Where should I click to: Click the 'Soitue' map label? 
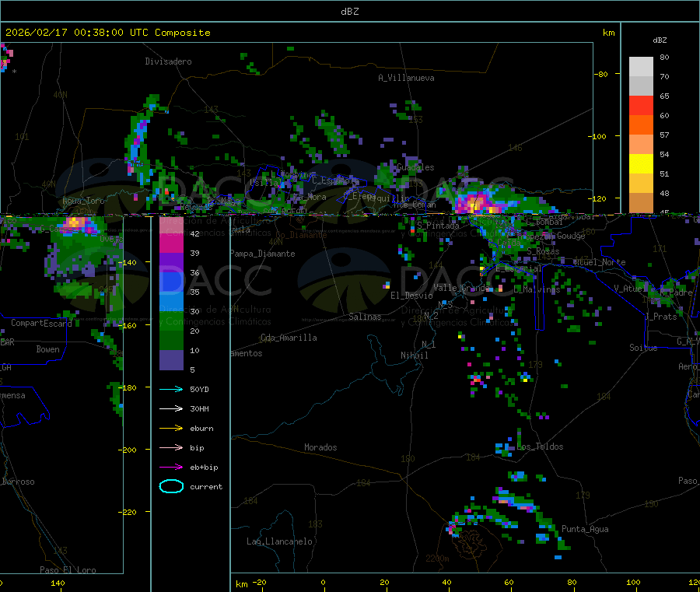pos(643,348)
